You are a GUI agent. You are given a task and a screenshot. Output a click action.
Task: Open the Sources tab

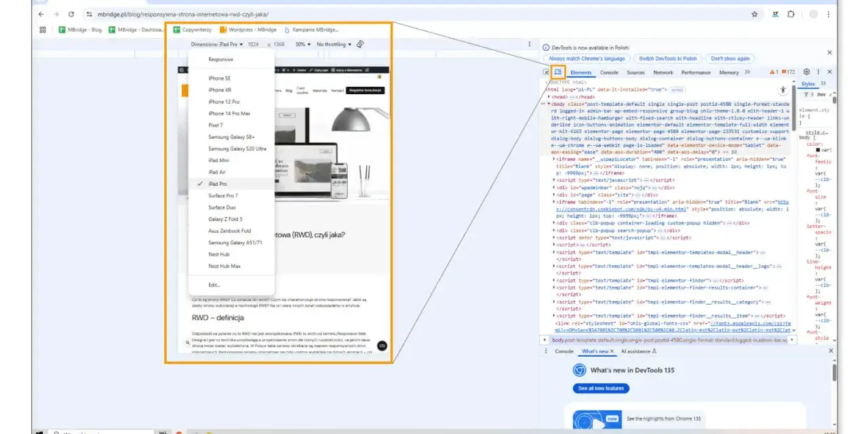[x=635, y=72]
